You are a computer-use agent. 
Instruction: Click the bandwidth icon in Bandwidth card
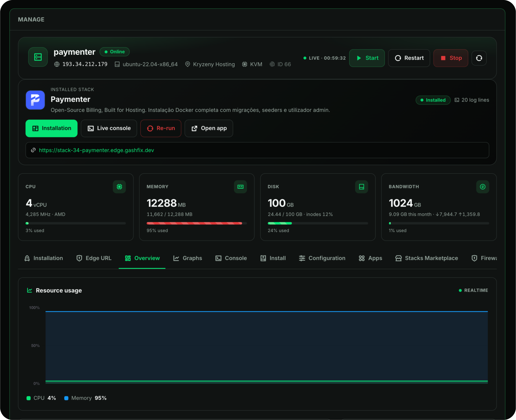(x=483, y=187)
